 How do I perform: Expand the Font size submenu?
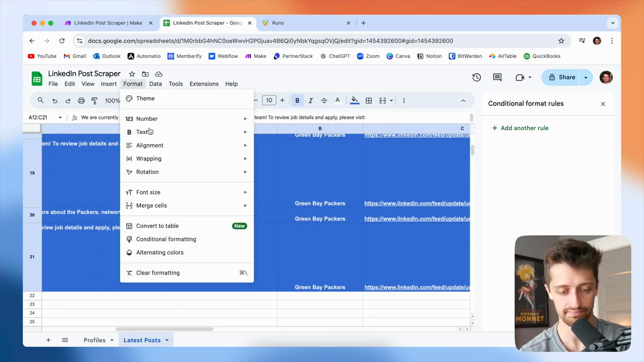point(187,193)
